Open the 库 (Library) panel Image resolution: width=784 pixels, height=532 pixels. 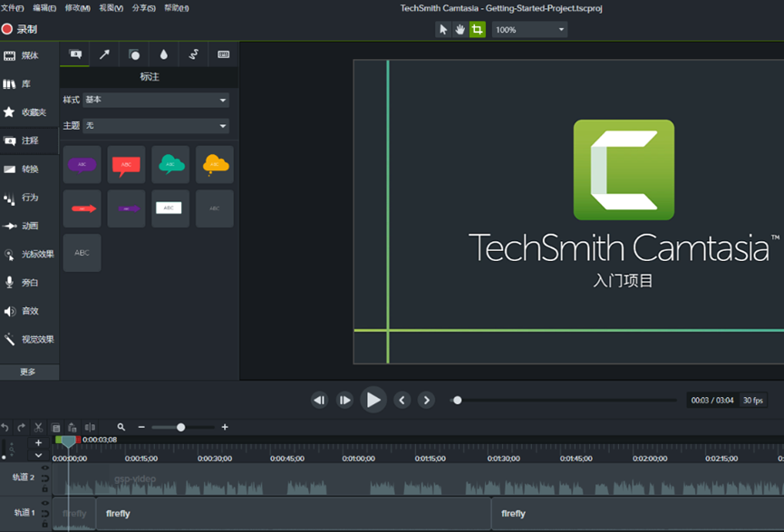(x=29, y=84)
